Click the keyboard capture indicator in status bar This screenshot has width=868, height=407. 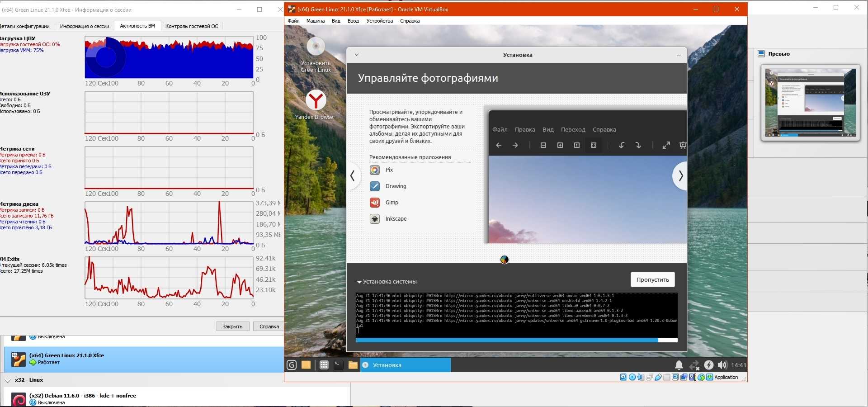(x=710, y=377)
